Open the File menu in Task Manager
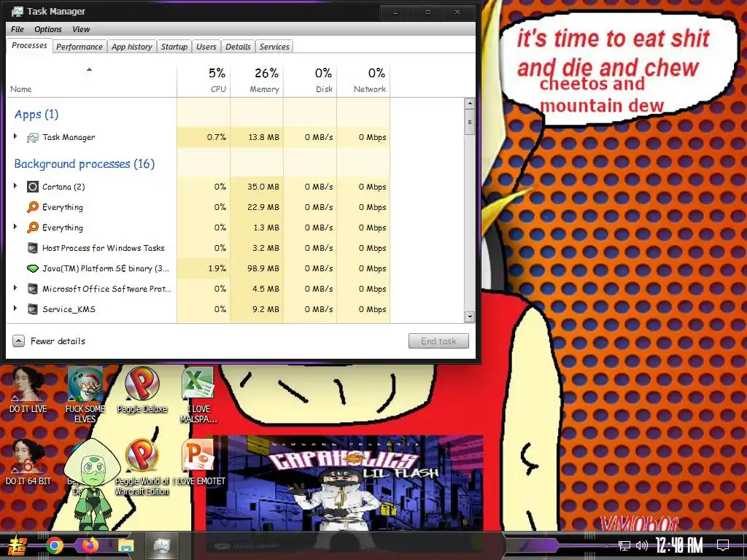Image resolution: width=747 pixels, height=560 pixels. point(18,29)
